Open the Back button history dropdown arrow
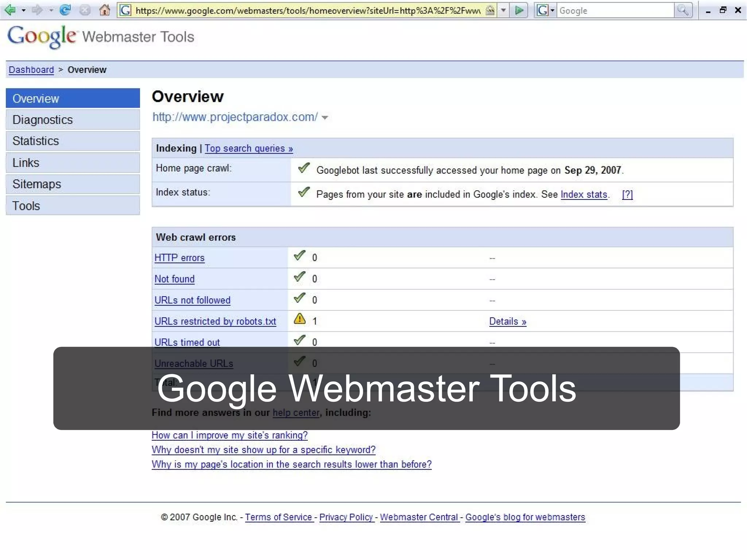Image resolution: width=747 pixels, height=560 pixels. [24, 10]
